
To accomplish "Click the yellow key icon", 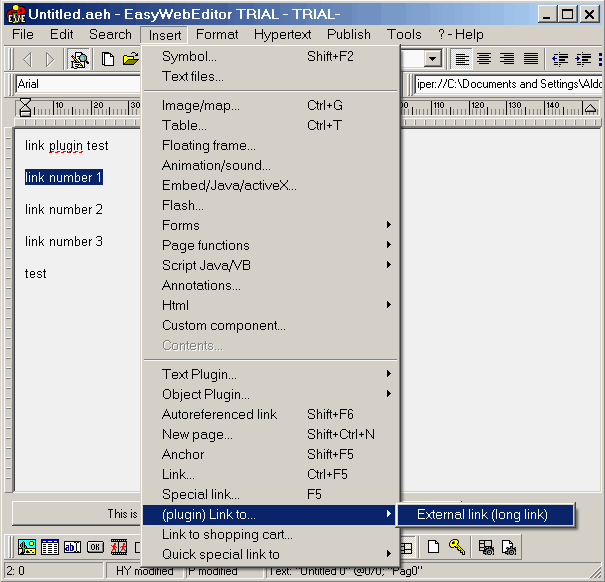I will [x=457, y=547].
